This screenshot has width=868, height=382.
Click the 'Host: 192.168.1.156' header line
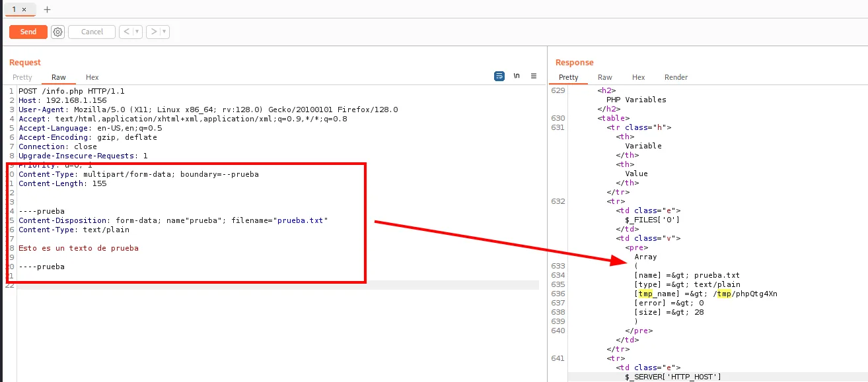click(62, 100)
